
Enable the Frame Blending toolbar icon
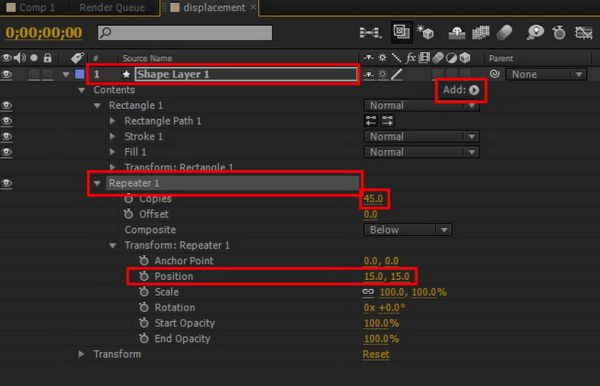481,33
